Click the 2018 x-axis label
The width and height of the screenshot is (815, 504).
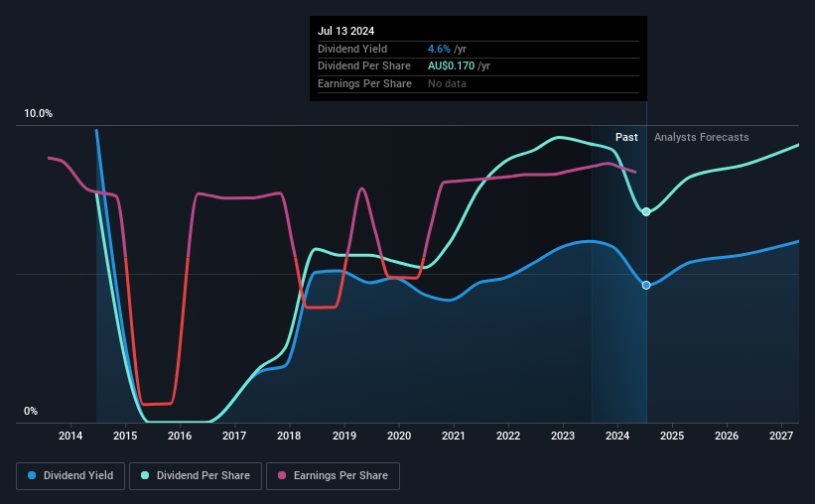[x=289, y=436]
